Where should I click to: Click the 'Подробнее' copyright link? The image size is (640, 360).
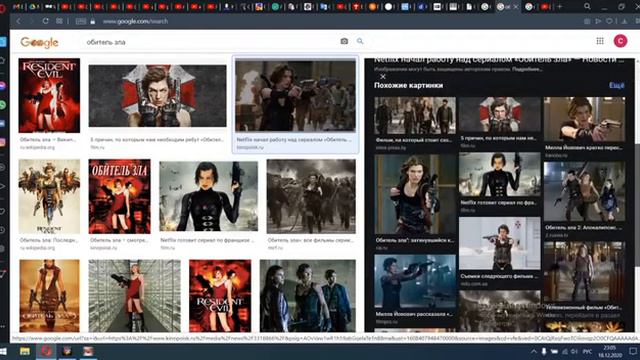click(527, 69)
